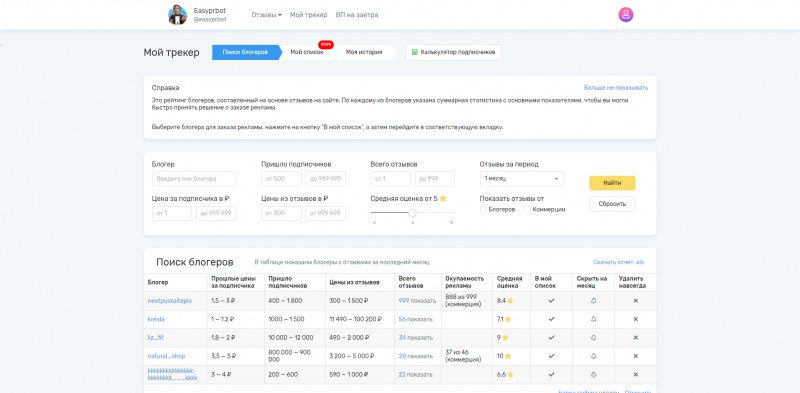Delete the 6.6-rated blogger forever
This screenshot has width=800, height=393.
click(x=636, y=374)
